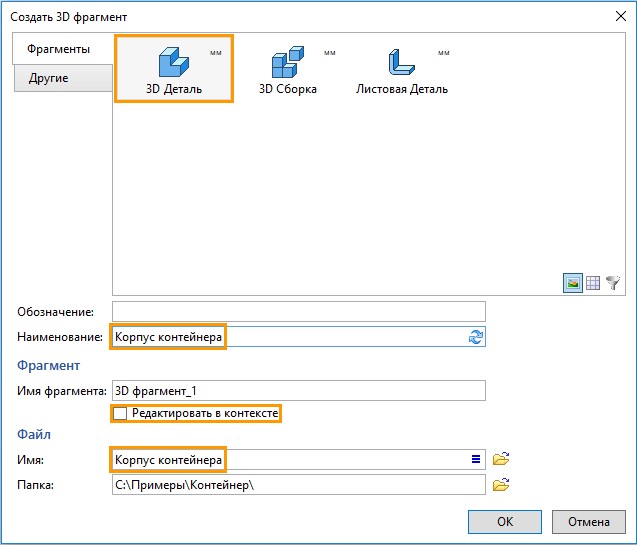Confirm with the OK button

tap(505, 521)
